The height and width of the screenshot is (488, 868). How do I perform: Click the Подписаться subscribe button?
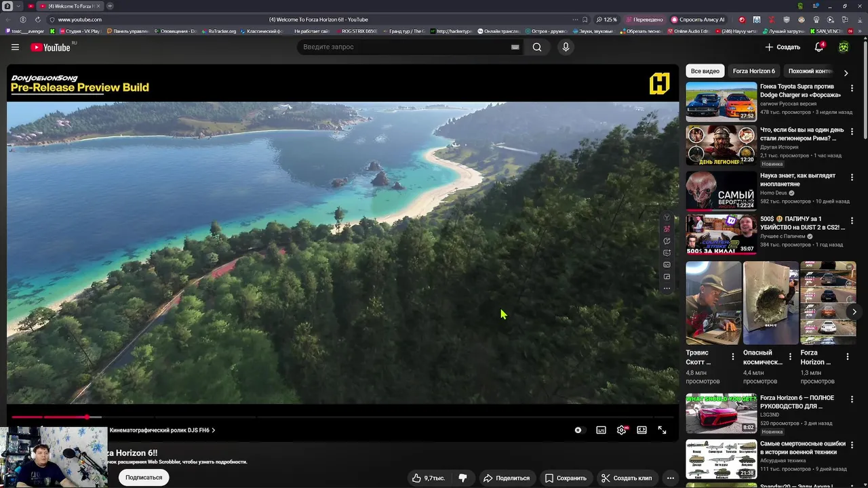tap(144, 477)
